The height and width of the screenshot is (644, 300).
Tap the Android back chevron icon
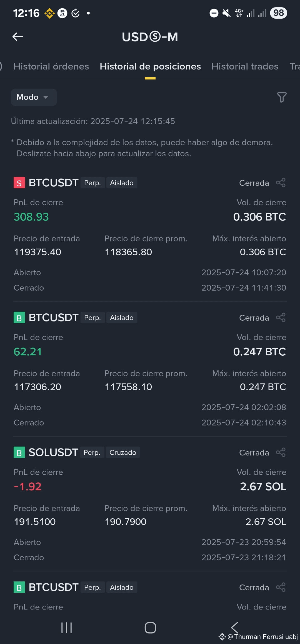coord(235,628)
